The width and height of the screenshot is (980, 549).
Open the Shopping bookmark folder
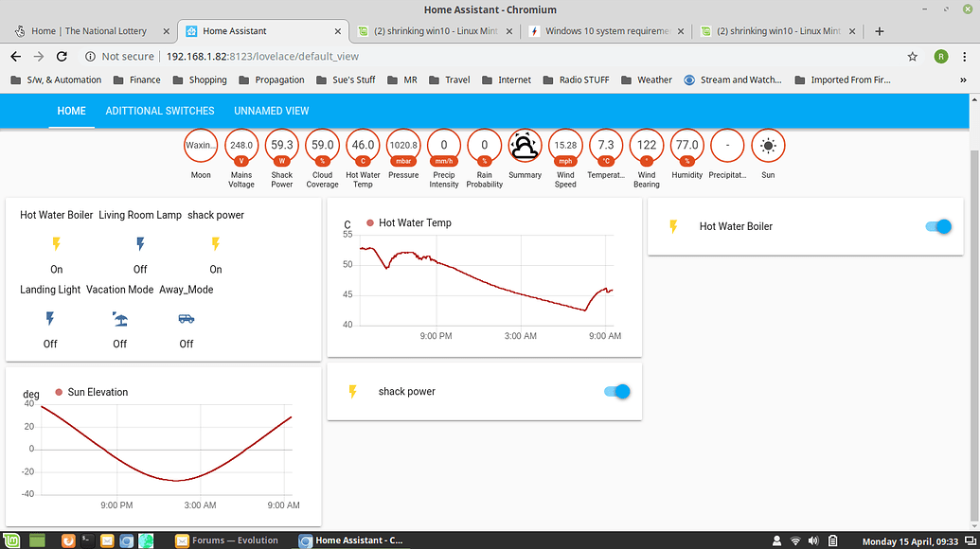pyautogui.click(x=200, y=80)
